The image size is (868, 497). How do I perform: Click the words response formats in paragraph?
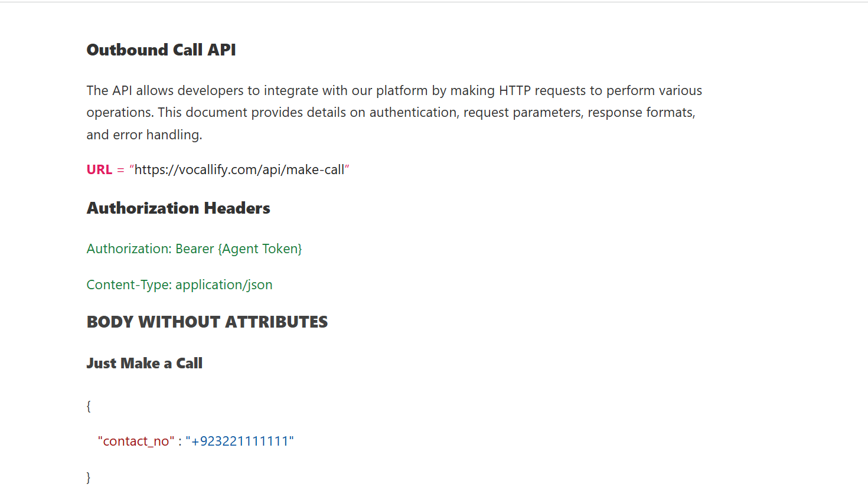641,113
